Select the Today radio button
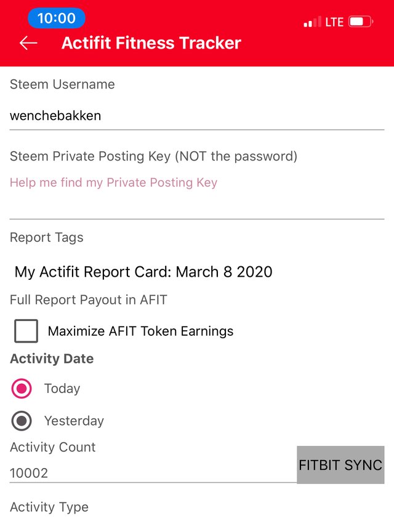Viewport: 394px width, 532px height. tap(22, 388)
